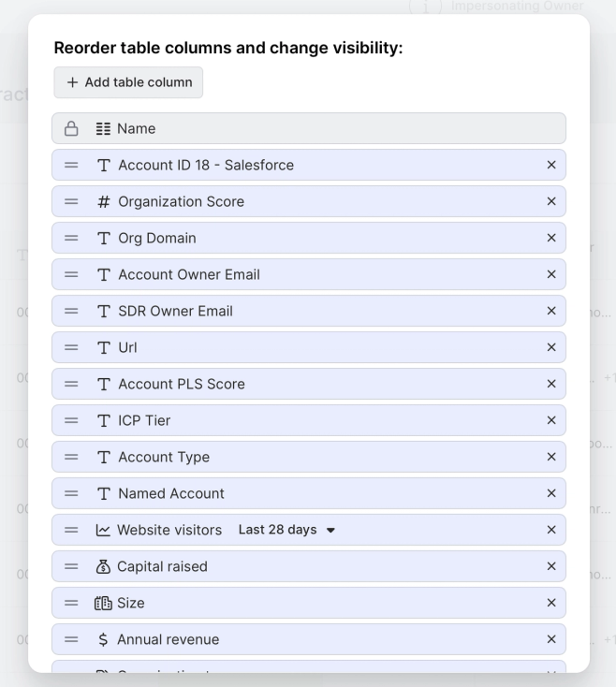616x687 pixels.
Task: Click the Add table column button
Action: (128, 82)
